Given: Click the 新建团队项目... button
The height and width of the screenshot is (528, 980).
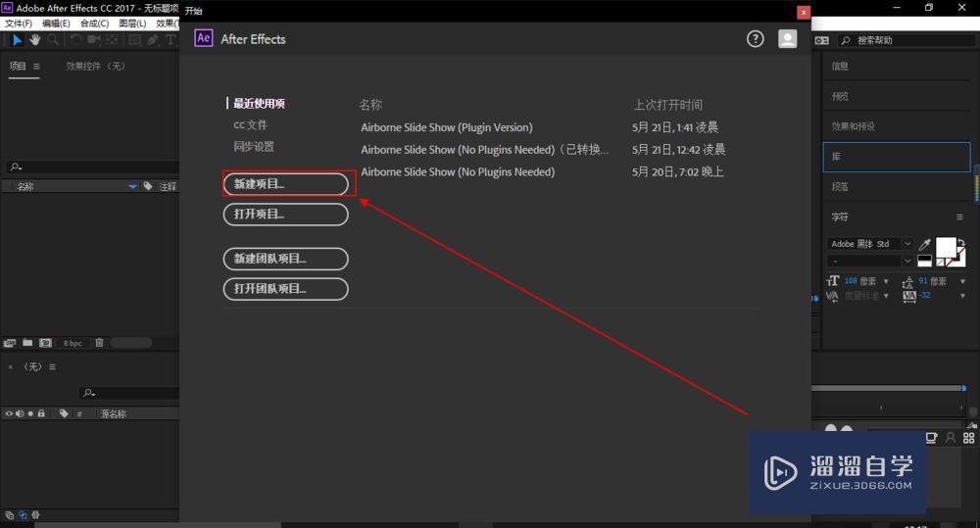Looking at the screenshot, I should [285, 259].
